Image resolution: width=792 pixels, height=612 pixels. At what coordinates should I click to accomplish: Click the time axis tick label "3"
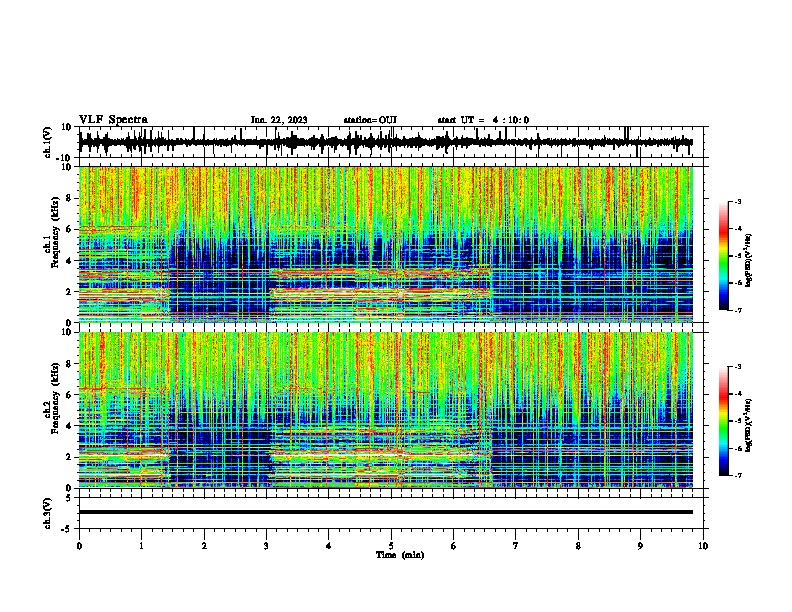(266, 546)
